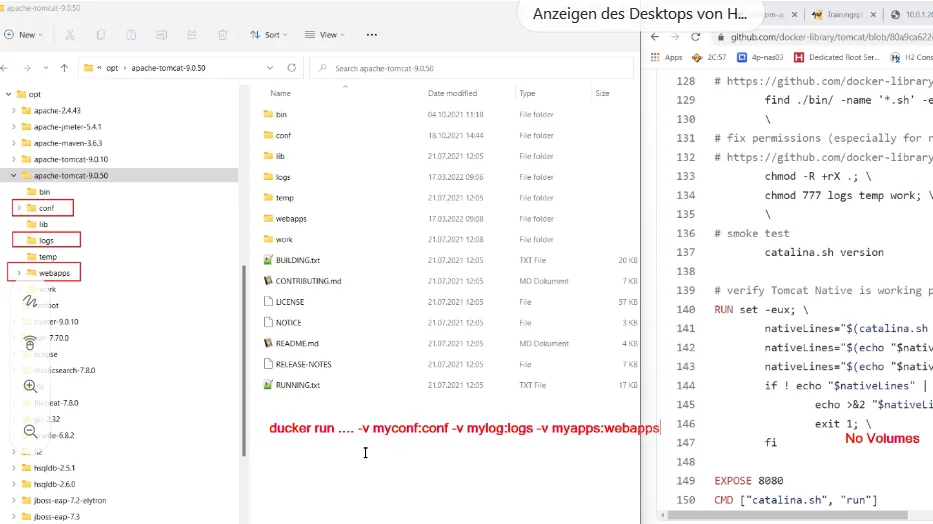
Task: Click the Explorer back arrow
Action: coord(5,68)
